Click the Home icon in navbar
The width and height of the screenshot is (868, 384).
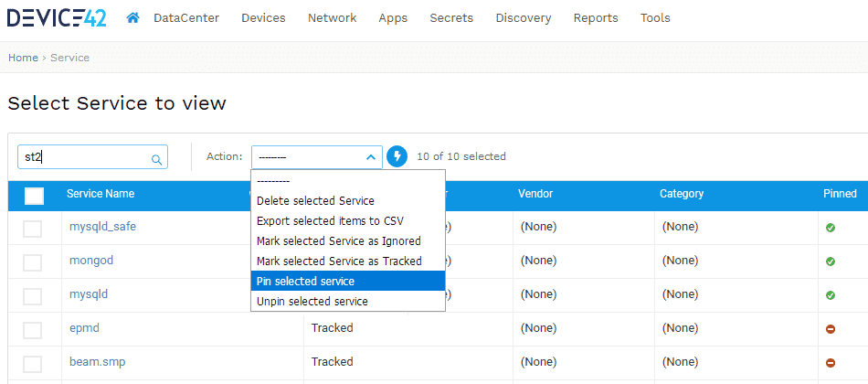coord(132,18)
